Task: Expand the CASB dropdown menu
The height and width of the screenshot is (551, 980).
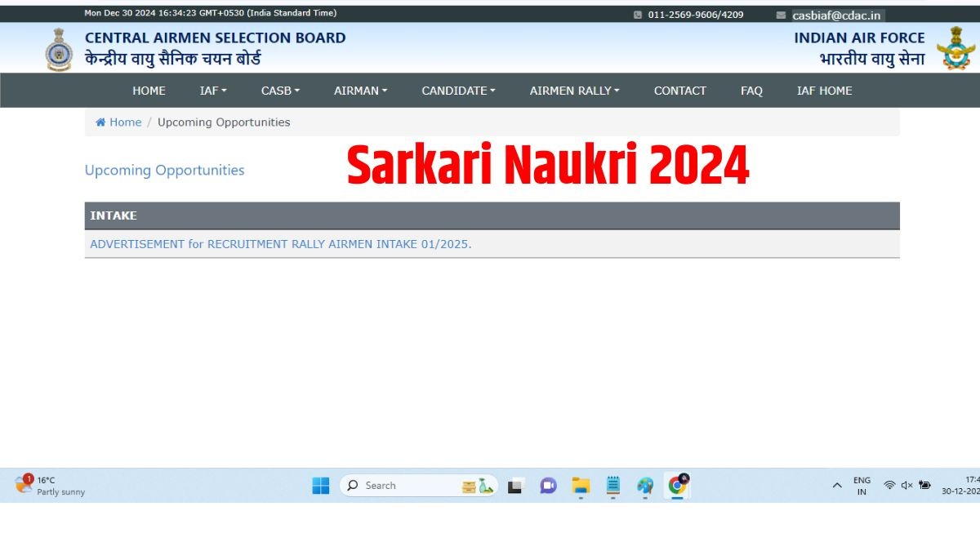Action: click(280, 91)
